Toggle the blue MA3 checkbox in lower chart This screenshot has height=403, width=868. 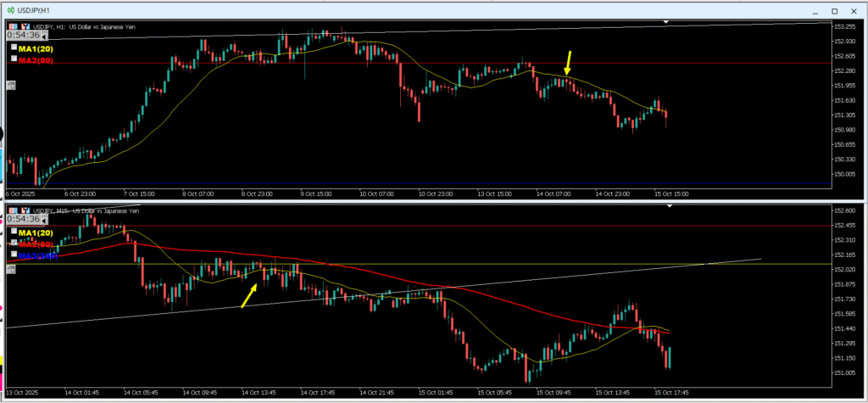pyautogui.click(x=14, y=254)
